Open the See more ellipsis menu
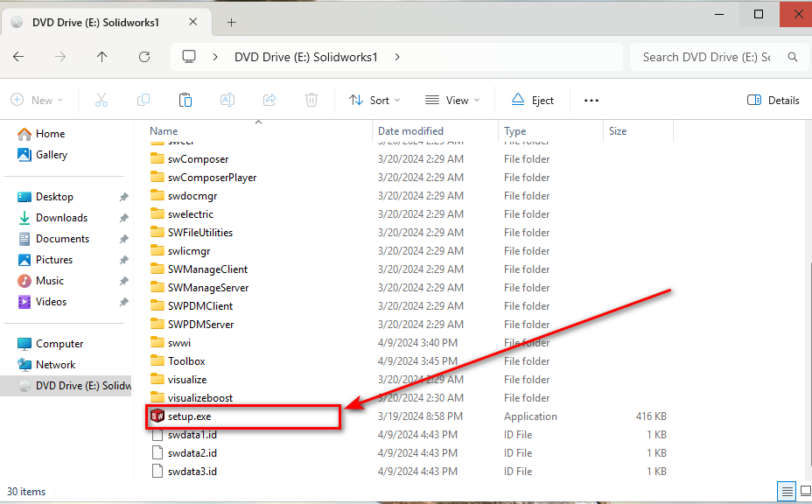 [591, 101]
